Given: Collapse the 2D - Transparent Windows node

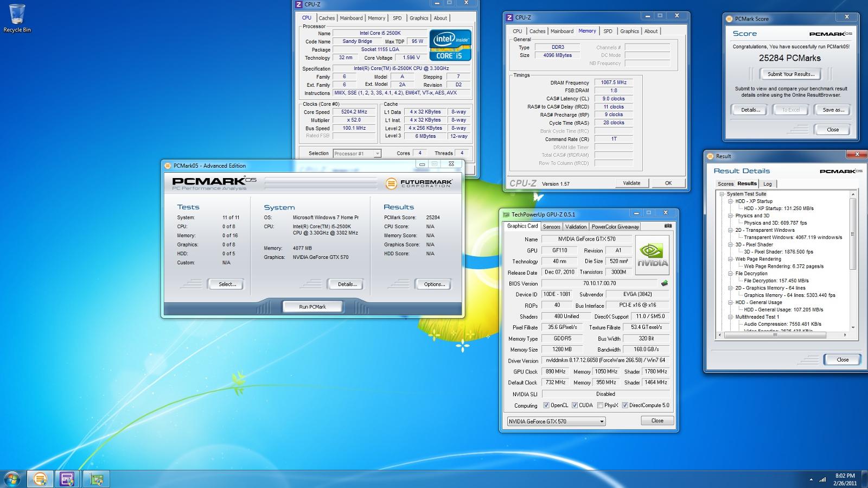Looking at the screenshot, I should (730, 230).
